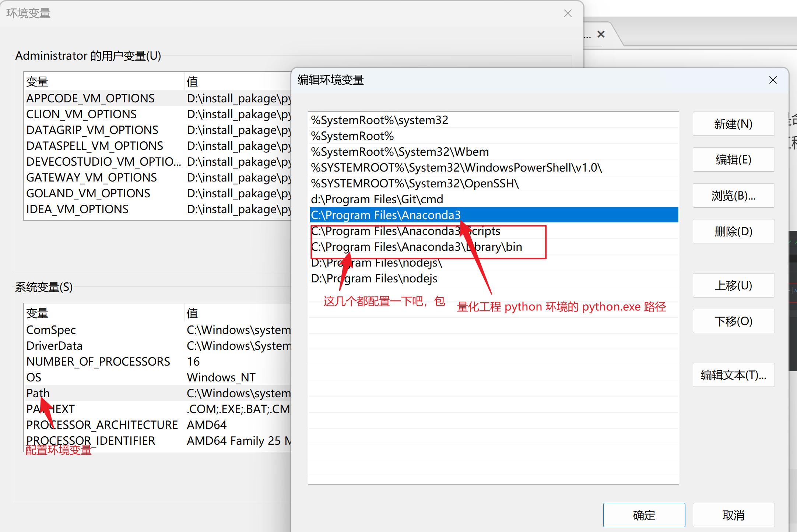Select the APPCODE_VM_OPTIONS user variable

tap(90, 98)
